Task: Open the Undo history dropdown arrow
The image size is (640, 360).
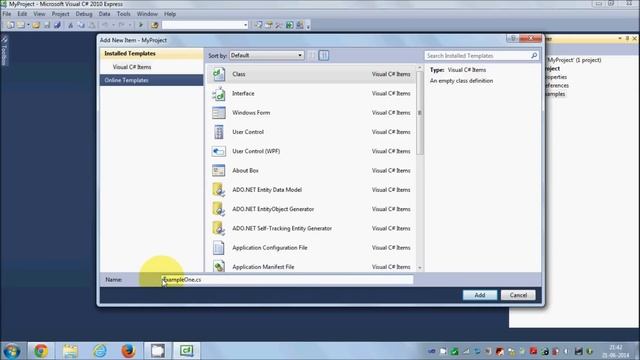Action: (113, 25)
